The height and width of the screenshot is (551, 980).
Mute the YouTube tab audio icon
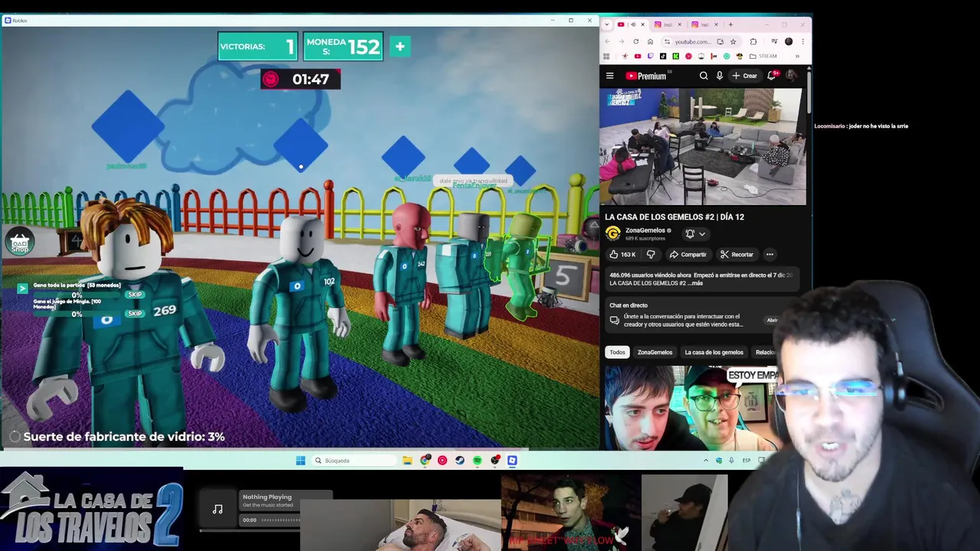pyautogui.click(x=633, y=24)
